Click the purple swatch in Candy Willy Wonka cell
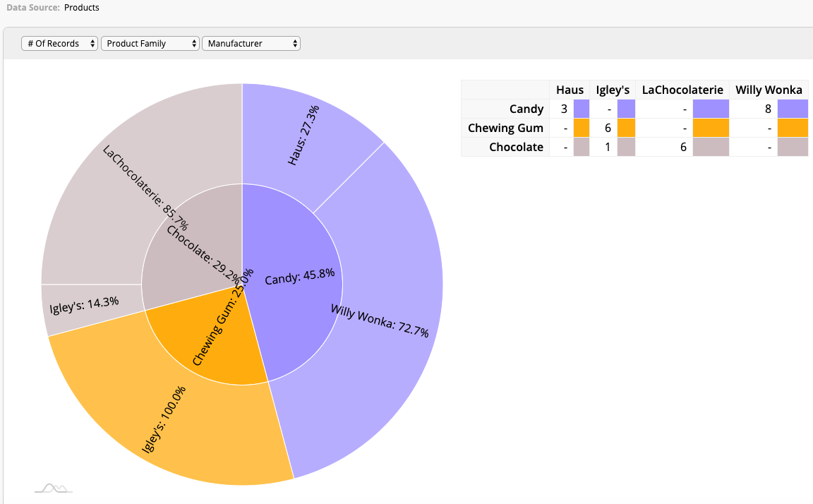Viewport: 813px width, 504px height. (793, 109)
